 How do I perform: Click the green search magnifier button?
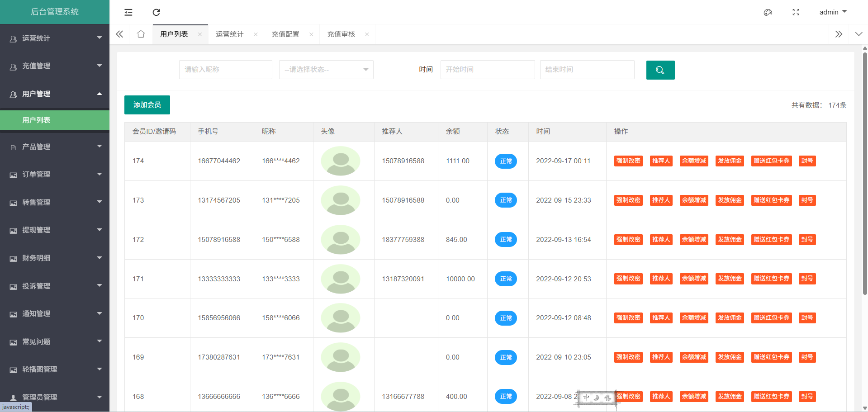[660, 70]
